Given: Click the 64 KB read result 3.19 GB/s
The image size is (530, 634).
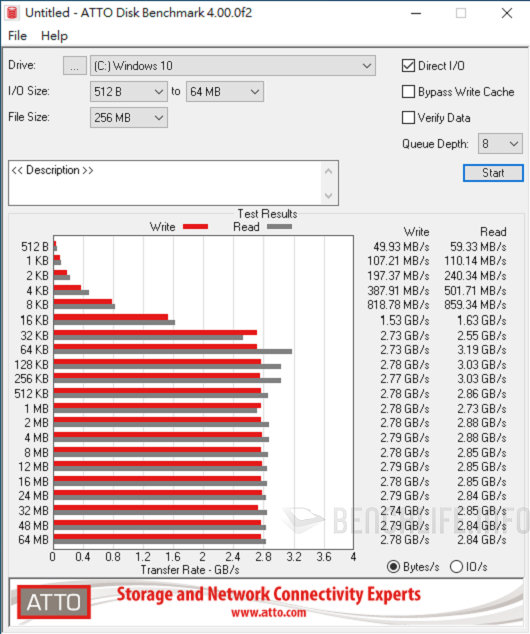Looking at the screenshot, I should pos(482,350).
